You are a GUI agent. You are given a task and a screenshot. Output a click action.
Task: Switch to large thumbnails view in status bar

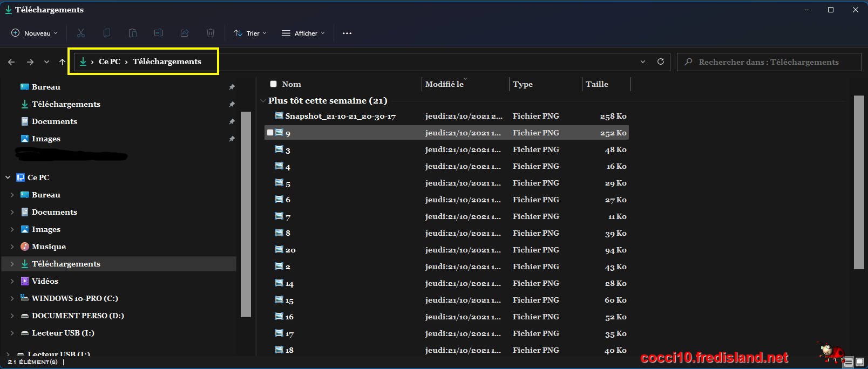(x=859, y=362)
